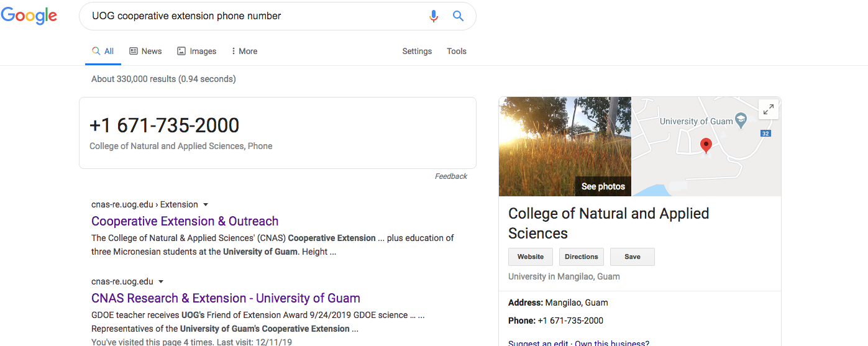Click 'University in Mangilao, Guam' subtitle
The width and height of the screenshot is (868, 346).
tap(564, 276)
